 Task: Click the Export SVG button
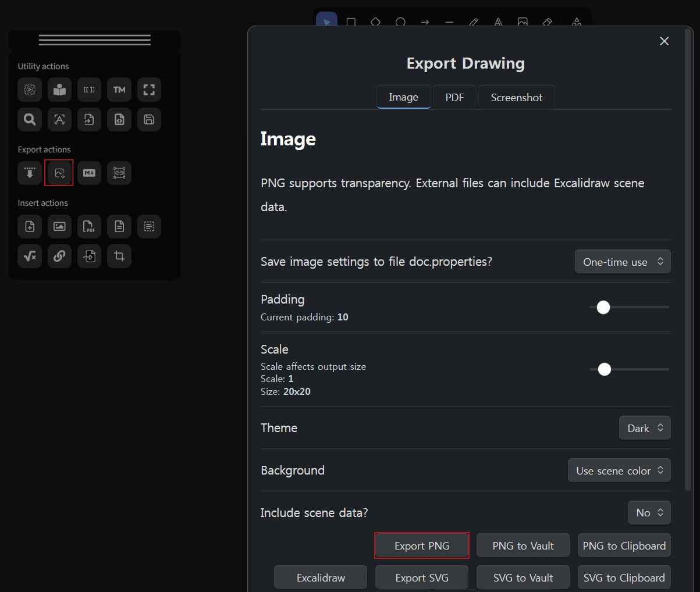422,577
